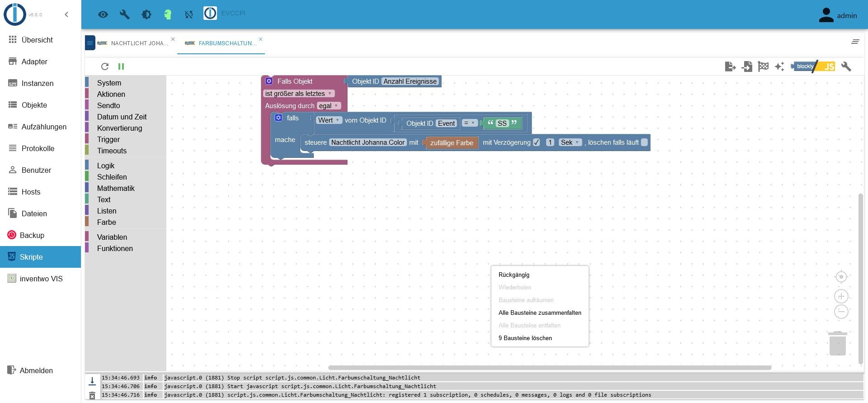Click the check blocks flag icon
The width and height of the screenshot is (868, 403).
[x=764, y=66]
